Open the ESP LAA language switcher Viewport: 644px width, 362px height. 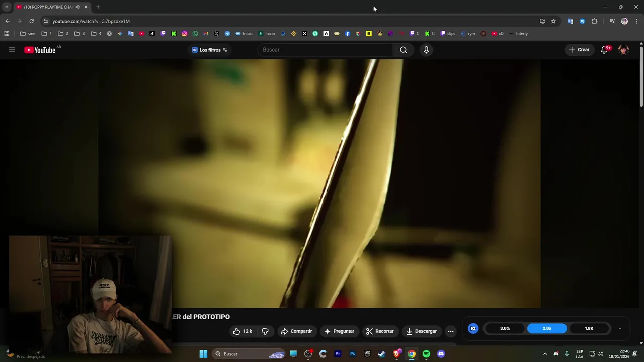[x=580, y=354]
